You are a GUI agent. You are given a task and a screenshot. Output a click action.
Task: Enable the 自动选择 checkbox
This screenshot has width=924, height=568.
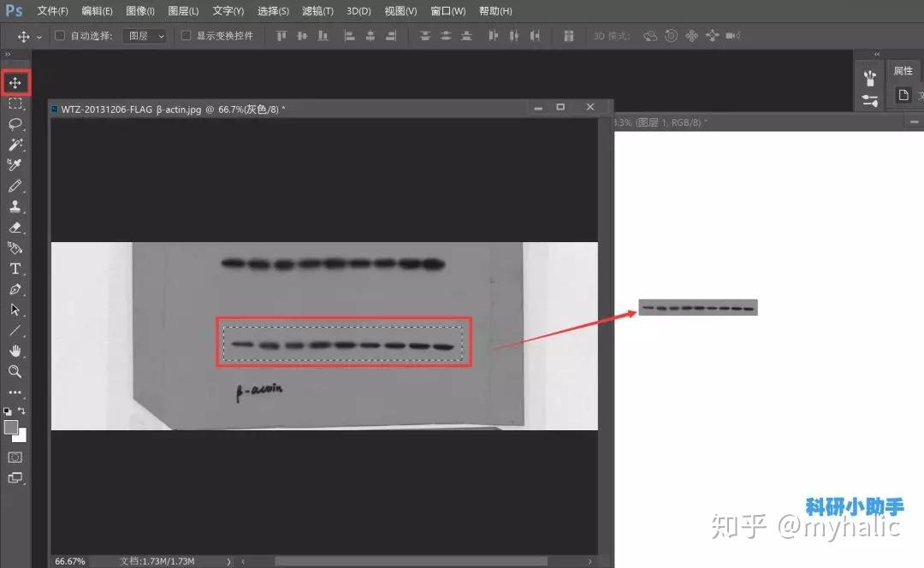click(x=59, y=35)
